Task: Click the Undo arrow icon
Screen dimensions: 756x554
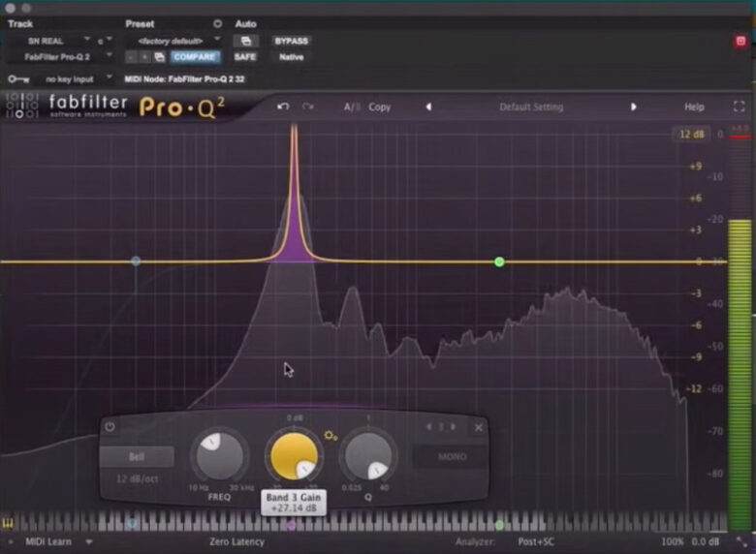Action: coord(283,107)
